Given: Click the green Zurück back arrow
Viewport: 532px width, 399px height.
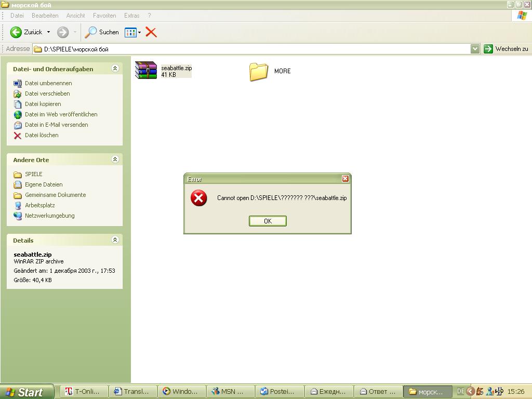Looking at the screenshot, I should [x=16, y=32].
